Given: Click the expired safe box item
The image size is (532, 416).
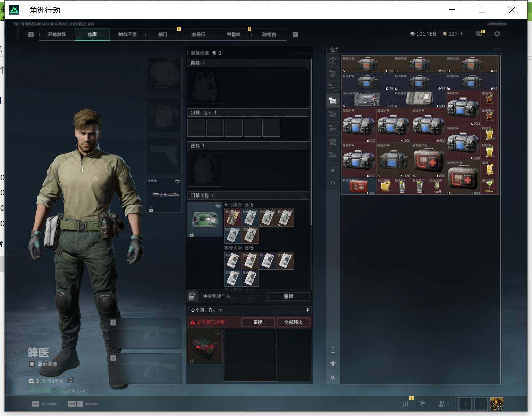Looking at the screenshot, I should coord(205,347).
